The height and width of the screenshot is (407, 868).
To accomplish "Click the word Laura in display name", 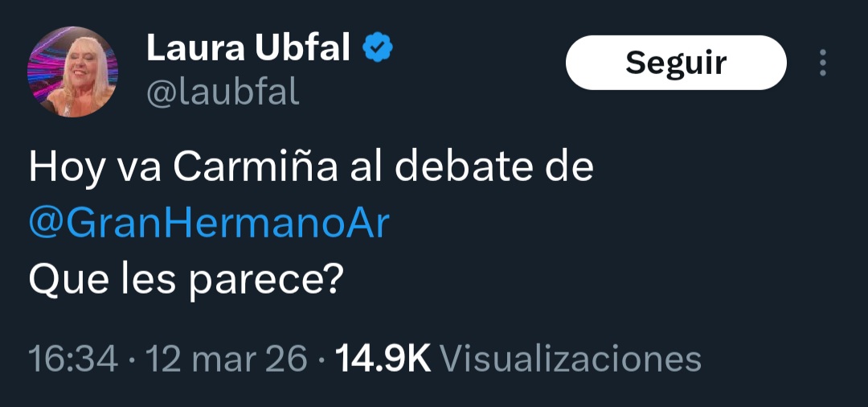I will (x=195, y=49).
